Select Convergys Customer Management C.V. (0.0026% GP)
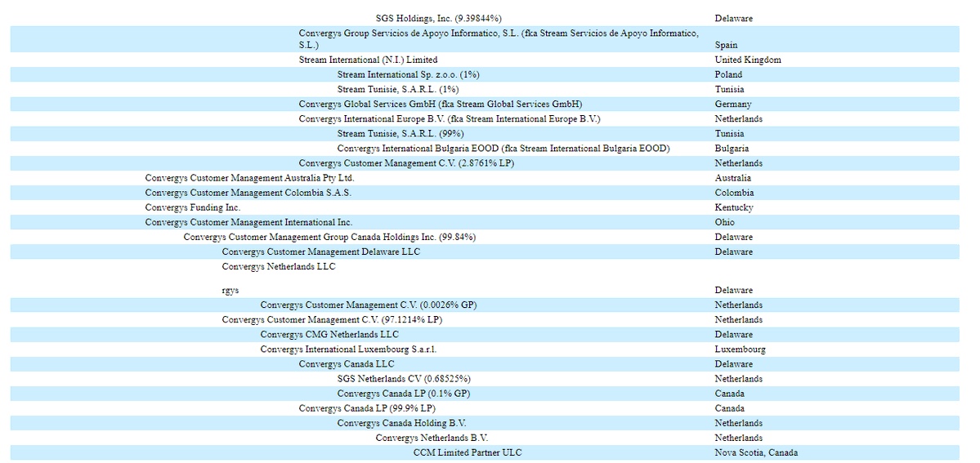This screenshot has width=980, height=463. click(x=369, y=305)
